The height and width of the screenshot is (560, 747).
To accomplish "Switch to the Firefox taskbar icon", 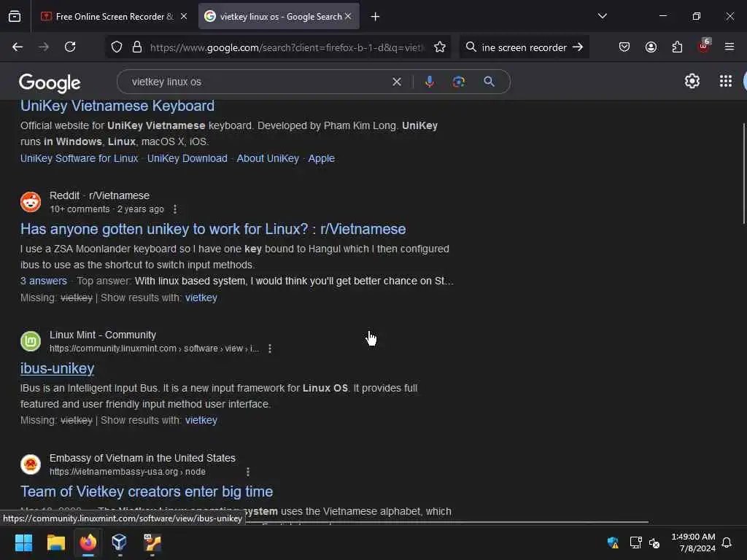I will coord(88,542).
